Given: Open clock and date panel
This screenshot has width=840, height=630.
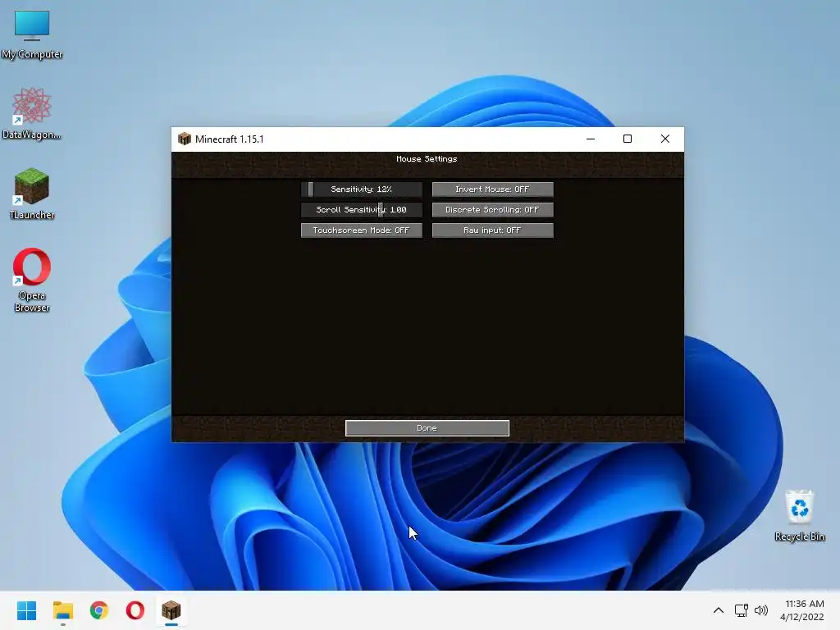Looking at the screenshot, I should tap(802, 610).
